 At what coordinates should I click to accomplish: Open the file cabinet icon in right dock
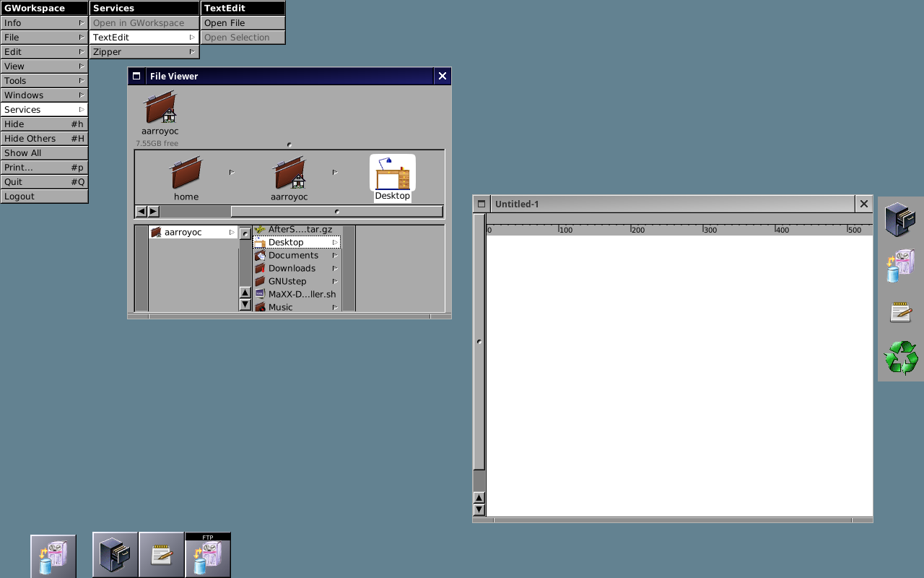[x=900, y=220]
